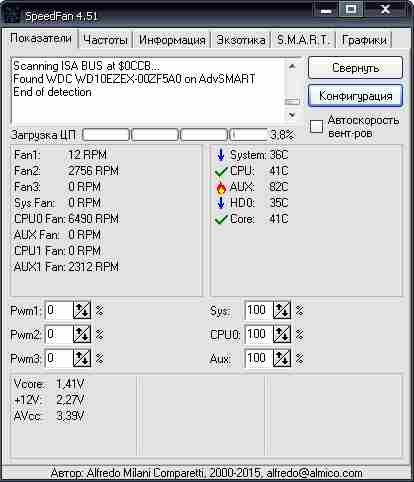Select the CPU1 Fan reading

pos(57,251)
